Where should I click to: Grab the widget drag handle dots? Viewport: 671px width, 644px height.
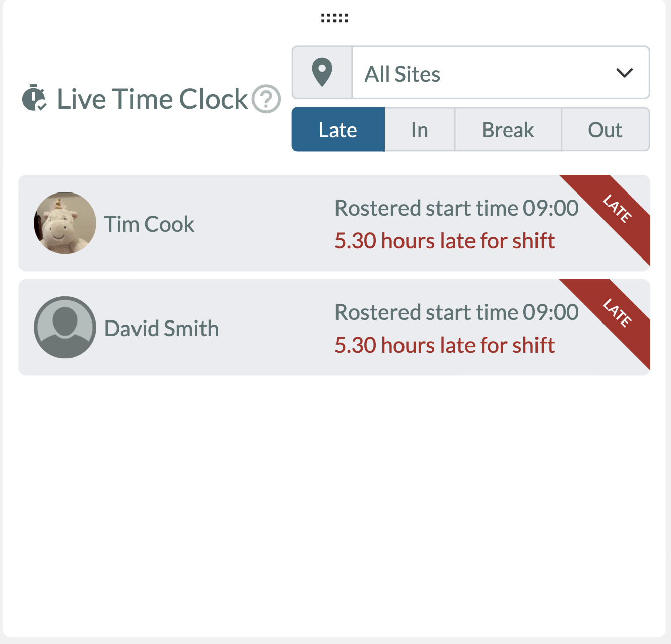(x=335, y=18)
